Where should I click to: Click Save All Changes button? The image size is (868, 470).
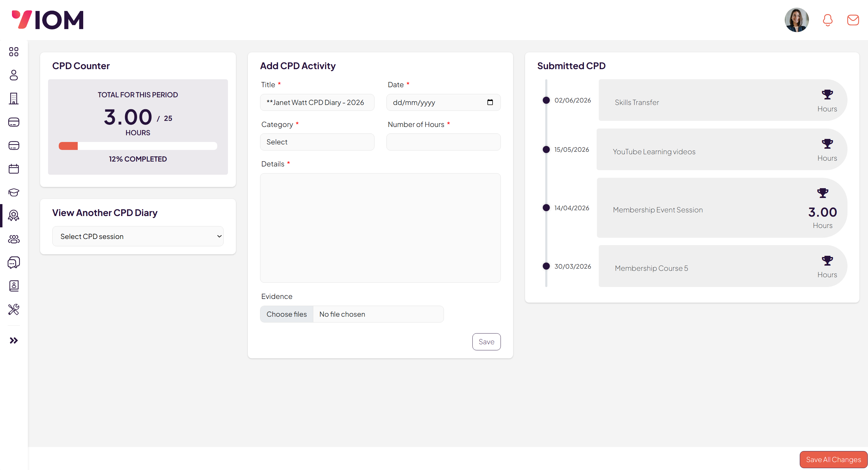click(x=833, y=460)
